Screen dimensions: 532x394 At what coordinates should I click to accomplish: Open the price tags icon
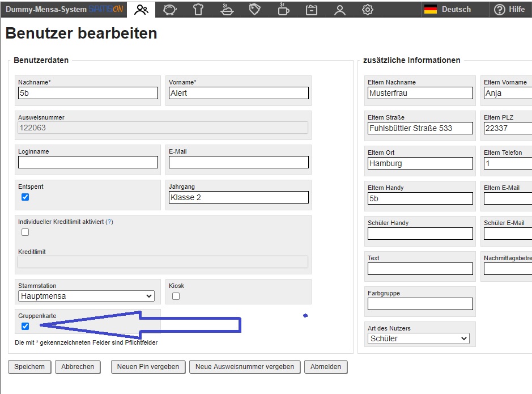pos(255,10)
